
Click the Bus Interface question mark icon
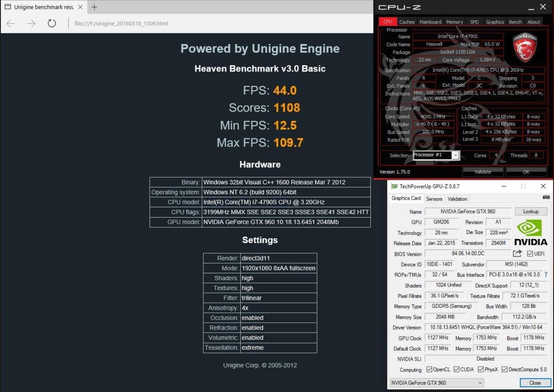(546, 275)
